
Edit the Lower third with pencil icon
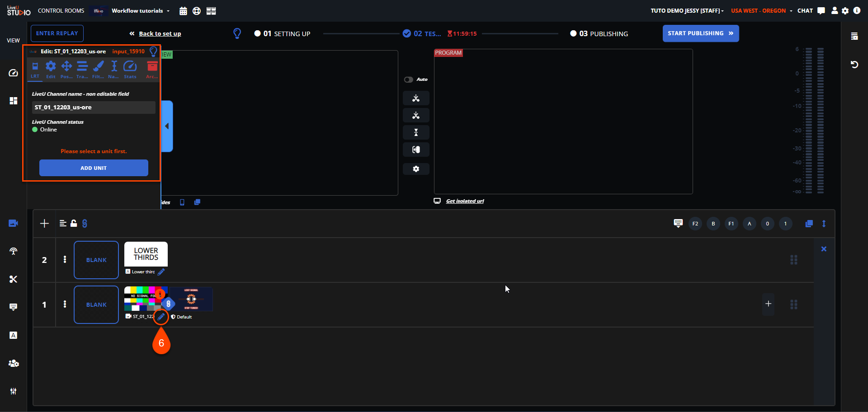coord(161,272)
